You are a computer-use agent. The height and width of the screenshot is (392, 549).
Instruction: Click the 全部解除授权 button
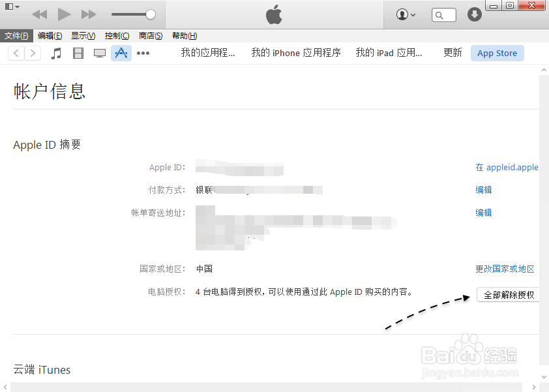(509, 295)
